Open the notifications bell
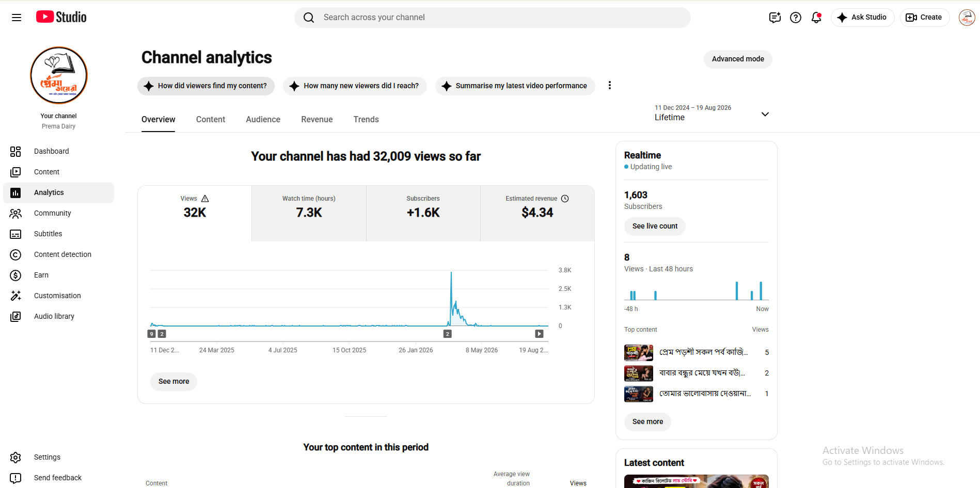The image size is (980, 488). point(816,18)
